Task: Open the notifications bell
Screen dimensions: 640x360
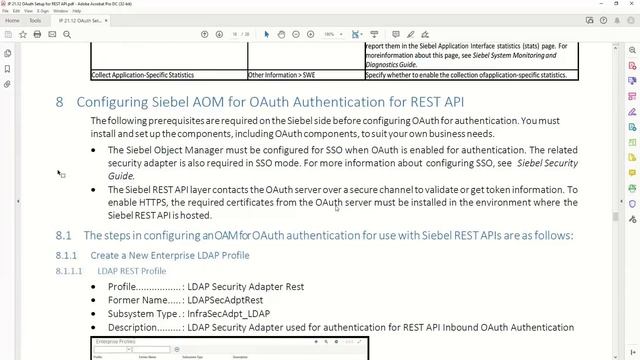Action: (617, 20)
